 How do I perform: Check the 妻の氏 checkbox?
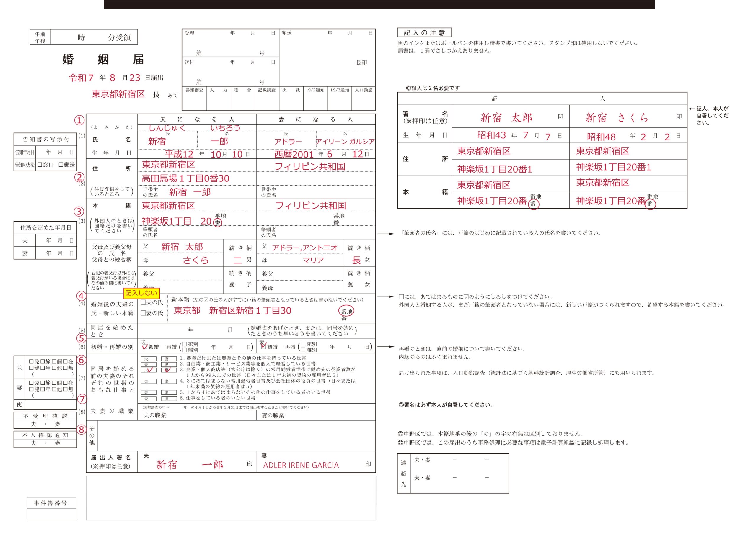[143, 313]
